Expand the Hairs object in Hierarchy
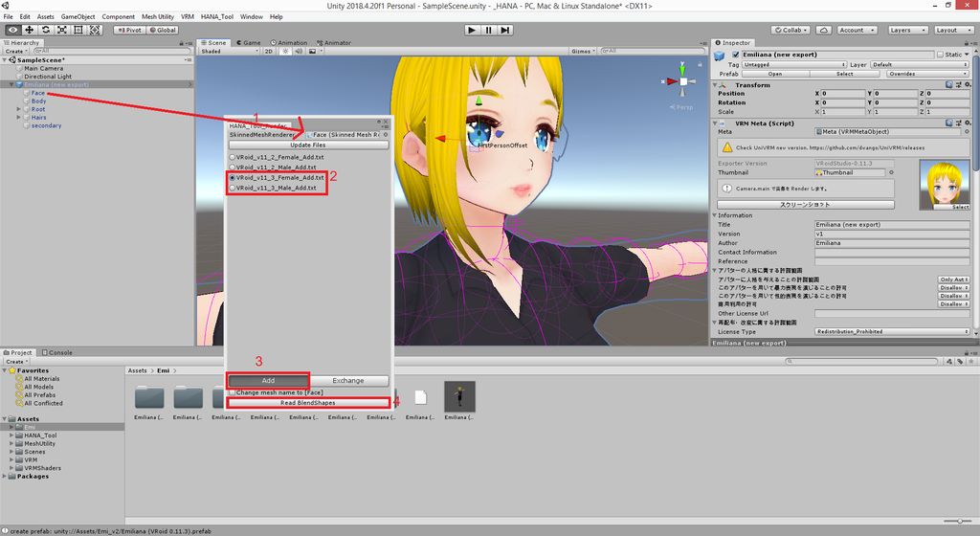Viewport: 980px width, 536px height. 18,117
